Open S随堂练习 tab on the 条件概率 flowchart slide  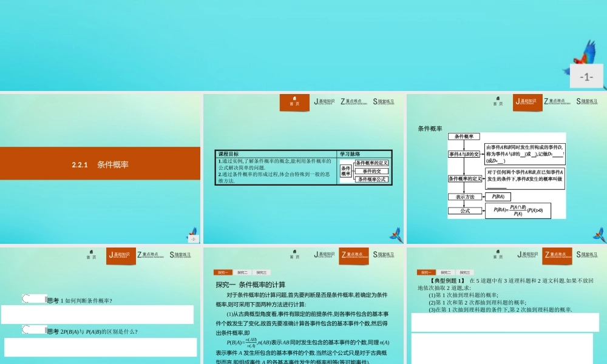coord(587,101)
